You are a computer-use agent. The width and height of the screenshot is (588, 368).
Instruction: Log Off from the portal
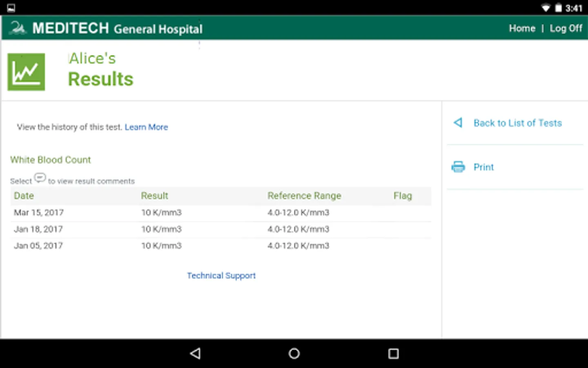(x=566, y=28)
